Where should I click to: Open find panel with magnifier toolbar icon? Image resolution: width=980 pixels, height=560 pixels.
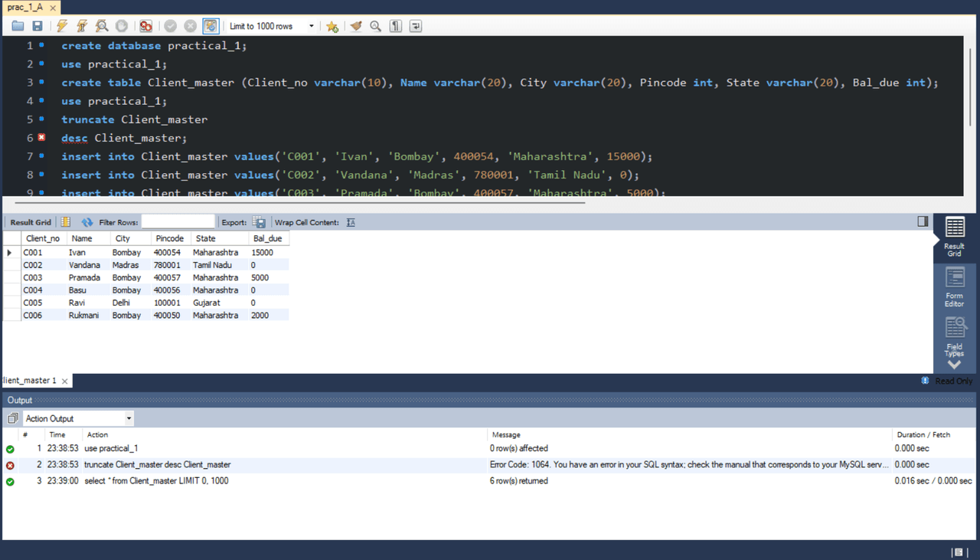[375, 26]
